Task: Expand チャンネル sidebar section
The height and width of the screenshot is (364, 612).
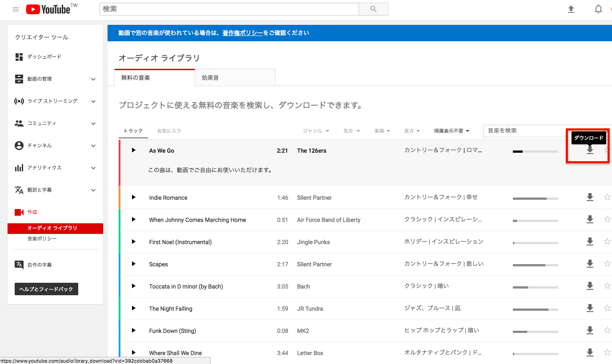Action: 93,146
